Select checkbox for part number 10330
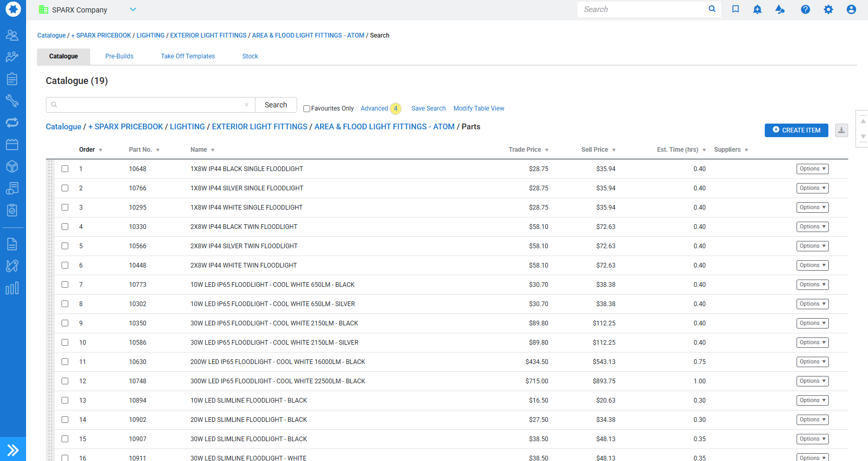This screenshot has width=868, height=461. point(65,227)
